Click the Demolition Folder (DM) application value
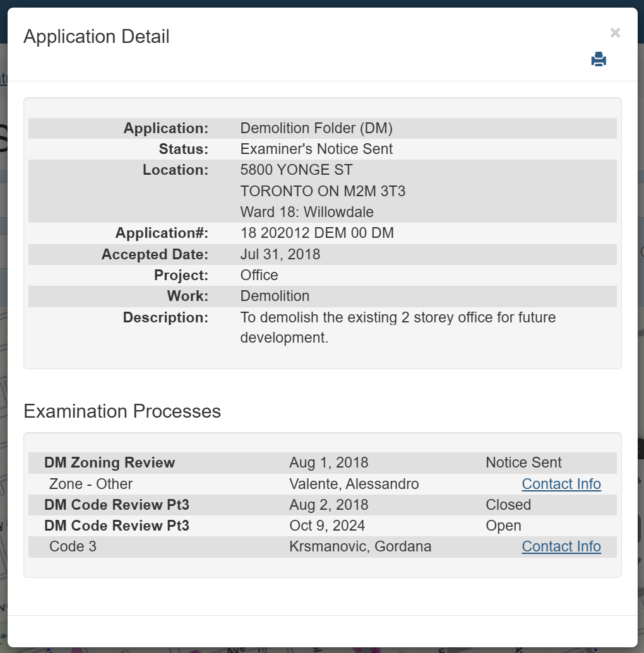This screenshot has width=644, height=653. (316, 128)
